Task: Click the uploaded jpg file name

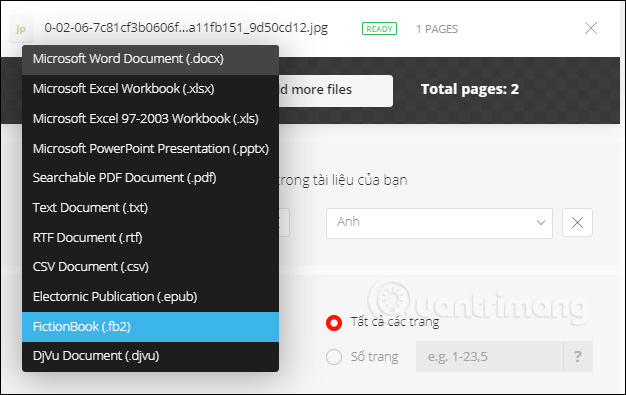Action: 186,28
